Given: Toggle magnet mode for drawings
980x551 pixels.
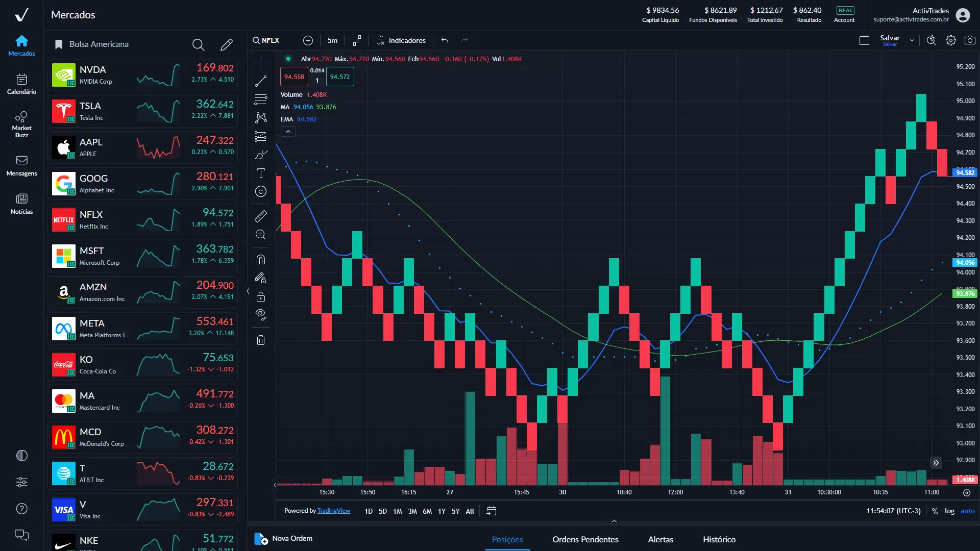Looking at the screenshot, I should click(x=261, y=260).
